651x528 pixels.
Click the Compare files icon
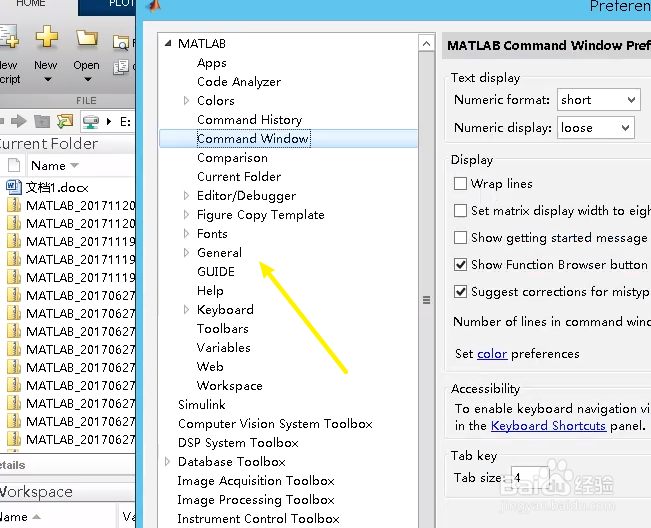click(x=121, y=67)
